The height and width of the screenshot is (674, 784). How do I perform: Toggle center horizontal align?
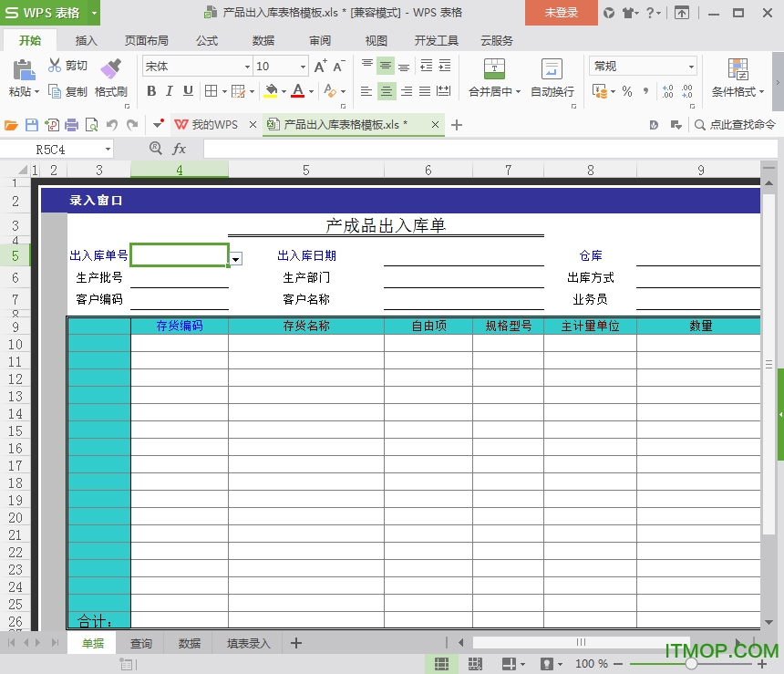386,91
